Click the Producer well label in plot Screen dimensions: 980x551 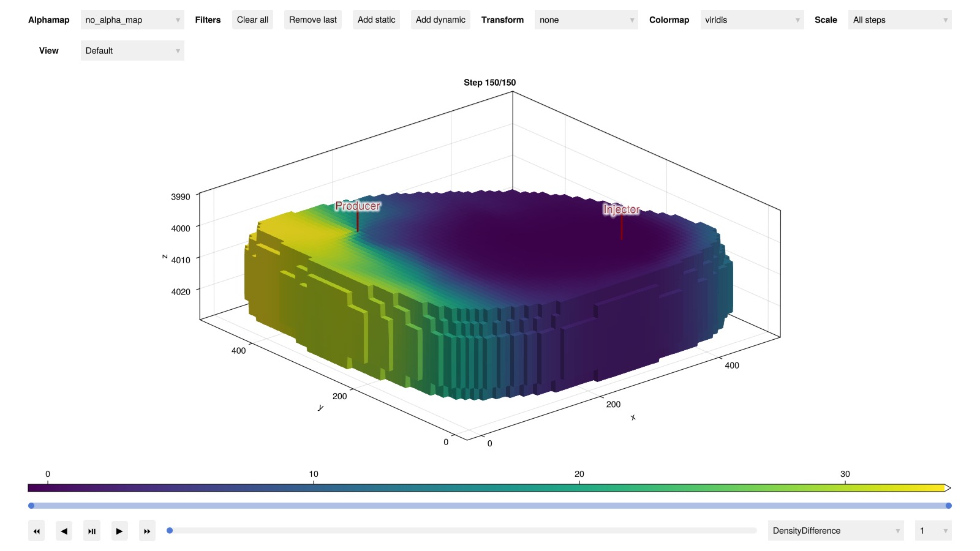pos(358,206)
